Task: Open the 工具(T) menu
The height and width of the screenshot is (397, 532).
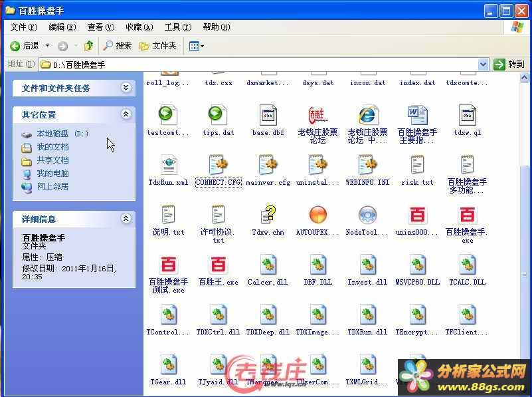Action: point(178,27)
